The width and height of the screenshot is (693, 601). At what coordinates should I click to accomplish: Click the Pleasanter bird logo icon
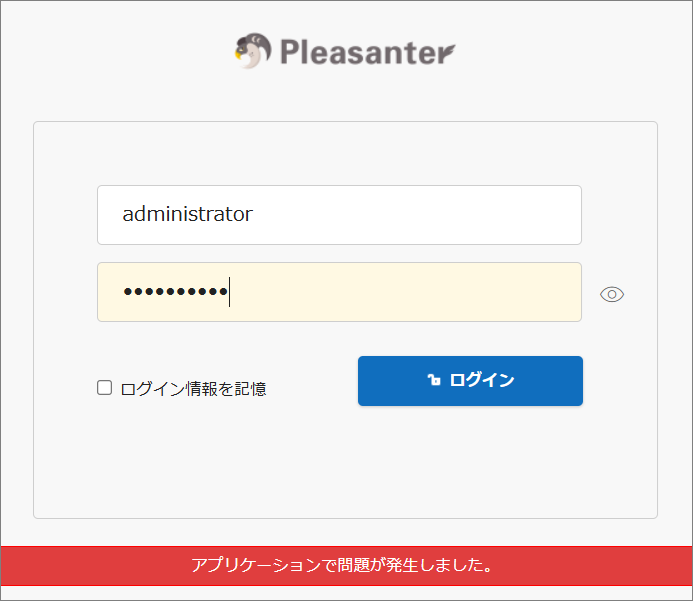[x=253, y=51]
